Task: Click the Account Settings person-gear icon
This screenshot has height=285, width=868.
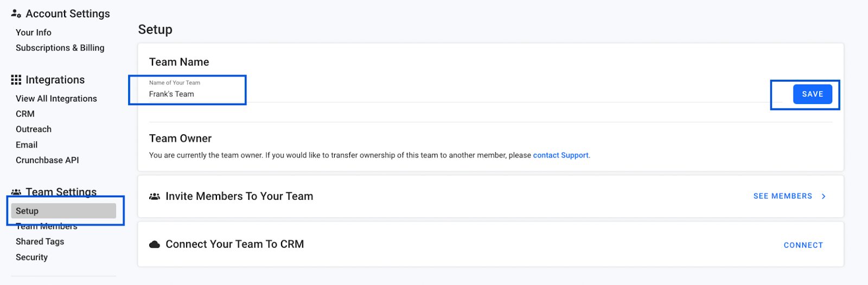Action: tap(16, 14)
